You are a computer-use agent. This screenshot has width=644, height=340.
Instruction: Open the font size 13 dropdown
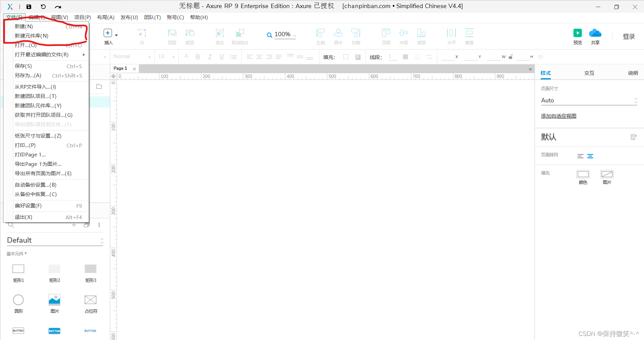point(166,57)
